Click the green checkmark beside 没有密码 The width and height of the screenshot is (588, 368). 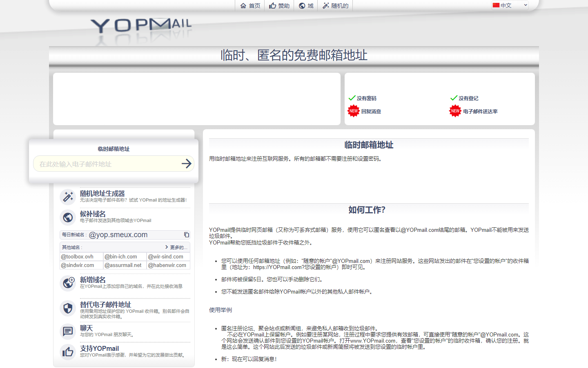pos(352,98)
